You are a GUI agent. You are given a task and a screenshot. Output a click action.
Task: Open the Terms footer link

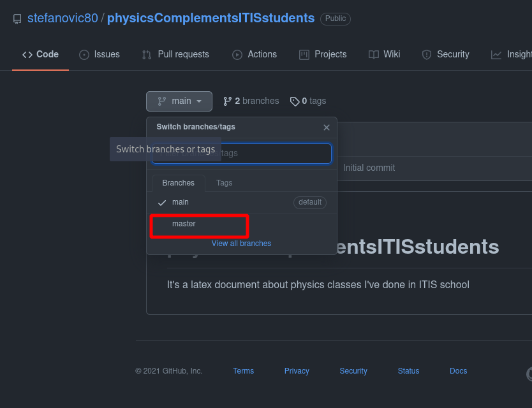(x=243, y=371)
